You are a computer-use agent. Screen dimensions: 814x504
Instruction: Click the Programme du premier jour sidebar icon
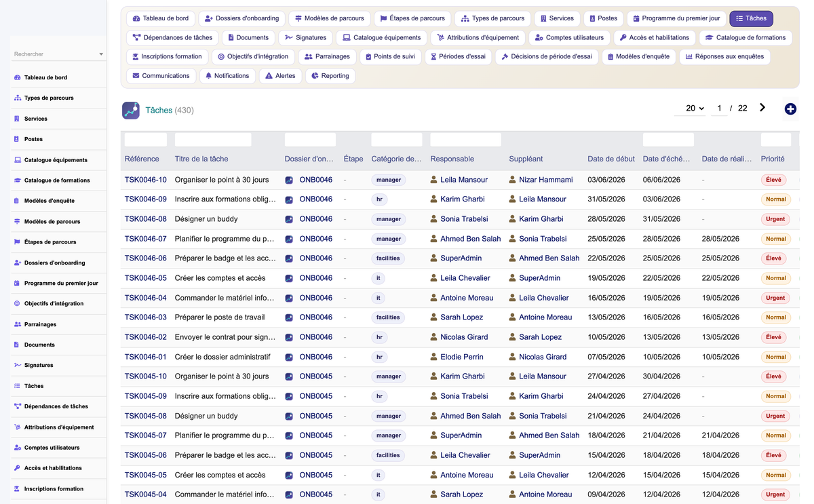pos(17,283)
